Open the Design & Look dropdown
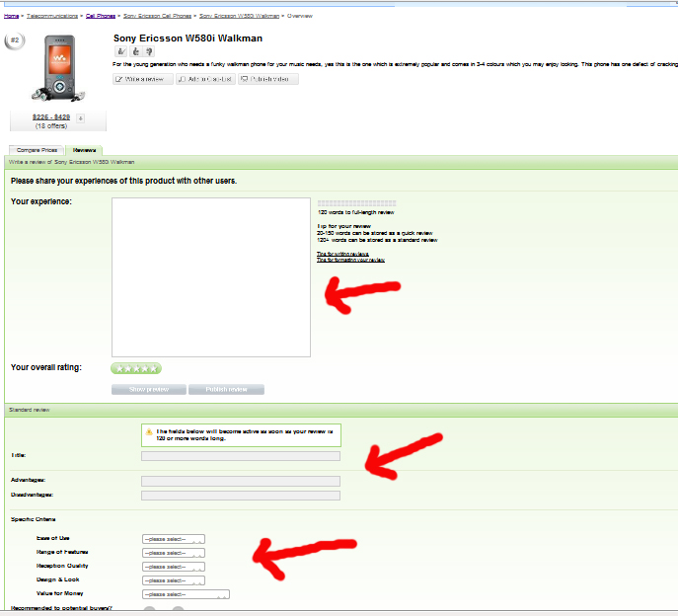678x616 pixels. (x=174, y=580)
